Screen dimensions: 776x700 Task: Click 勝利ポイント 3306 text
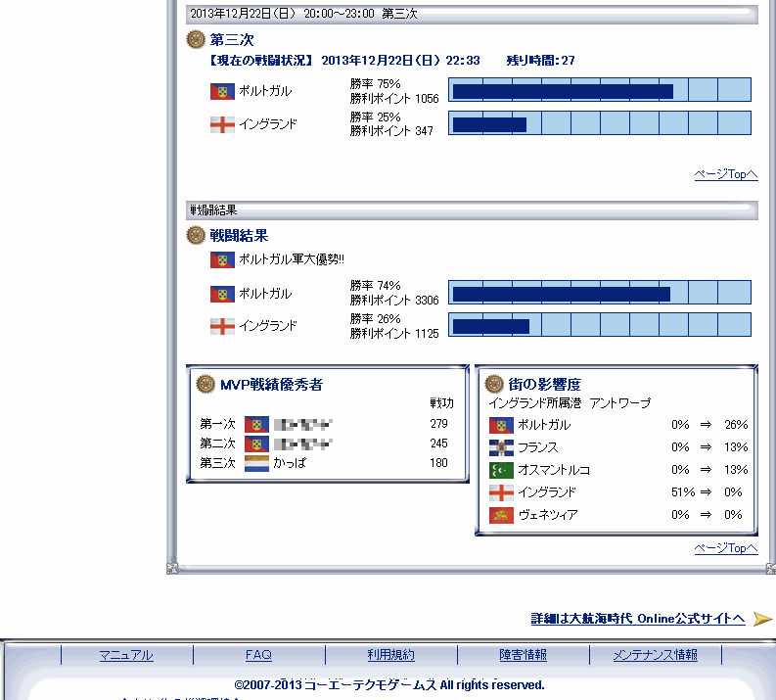[394, 301]
